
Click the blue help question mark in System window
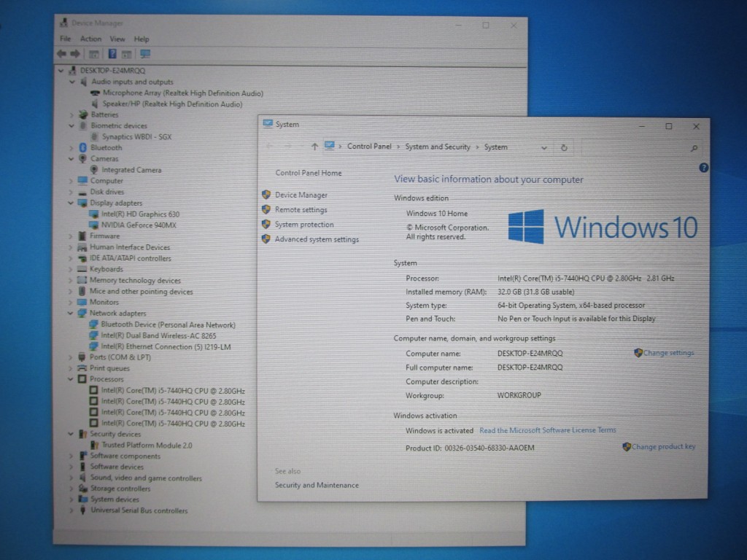(703, 168)
